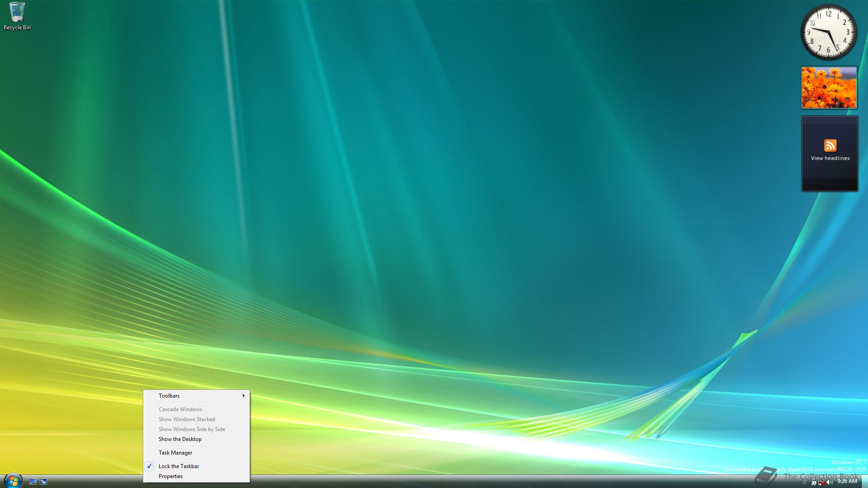Click the Windows Start orb
868x488 pixels.
tap(13, 481)
